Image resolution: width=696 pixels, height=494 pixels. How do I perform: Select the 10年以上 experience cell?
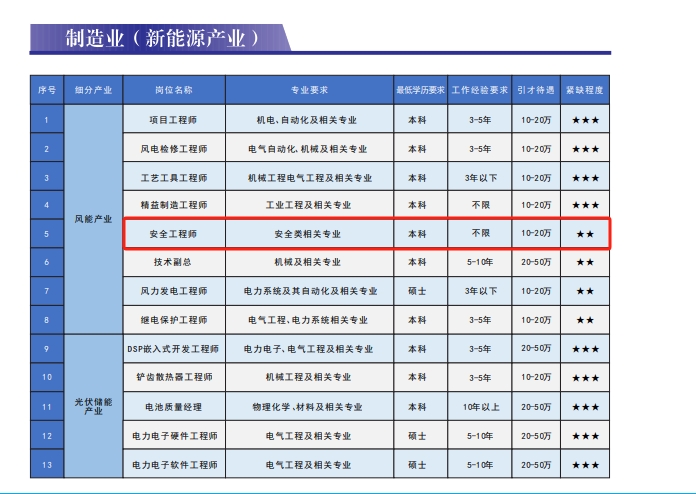point(479,408)
